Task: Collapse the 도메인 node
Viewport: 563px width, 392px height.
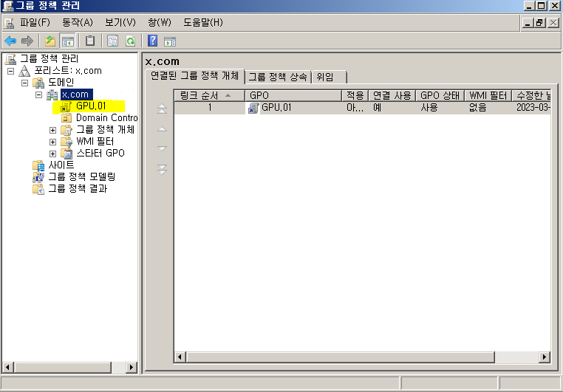Action: tap(25, 83)
